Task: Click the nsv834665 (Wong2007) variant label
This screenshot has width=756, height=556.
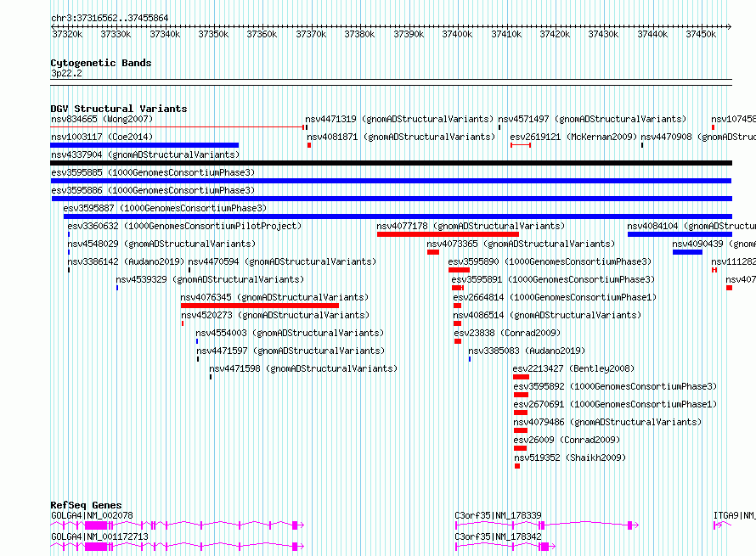Action: point(102,119)
